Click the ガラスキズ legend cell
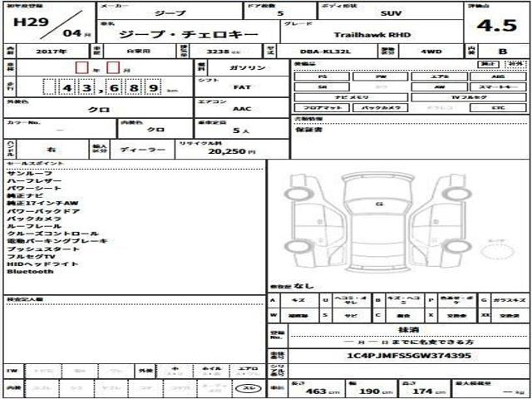This screenshot has width=532, height=399. [510, 300]
